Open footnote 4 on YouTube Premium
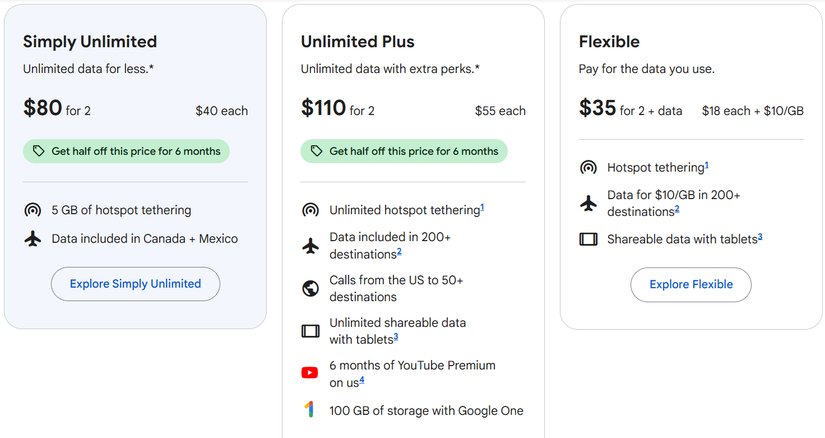The height and width of the screenshot is (438, 825). [362, 379]
